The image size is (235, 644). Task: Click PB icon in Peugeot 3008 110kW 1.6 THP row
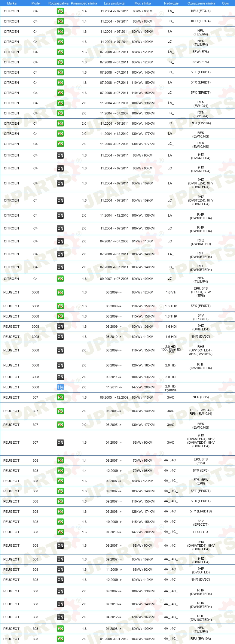[60, 306]
